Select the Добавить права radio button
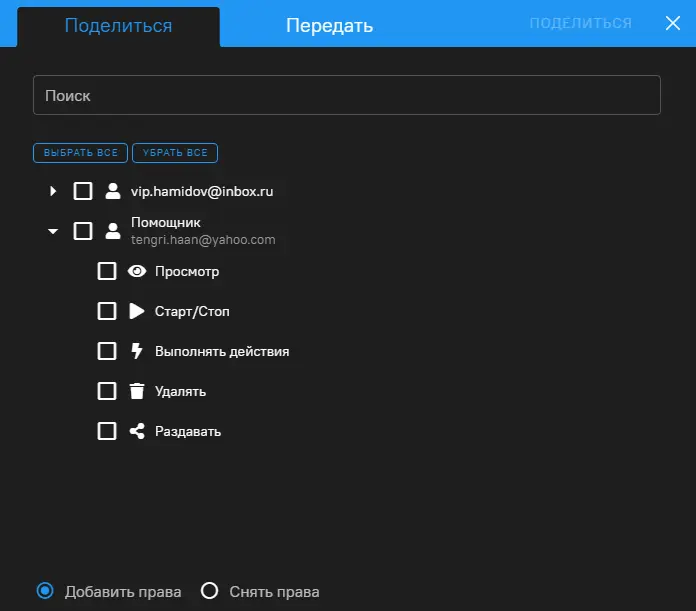The width and height of the screenshot is (696, 611). 45,591
